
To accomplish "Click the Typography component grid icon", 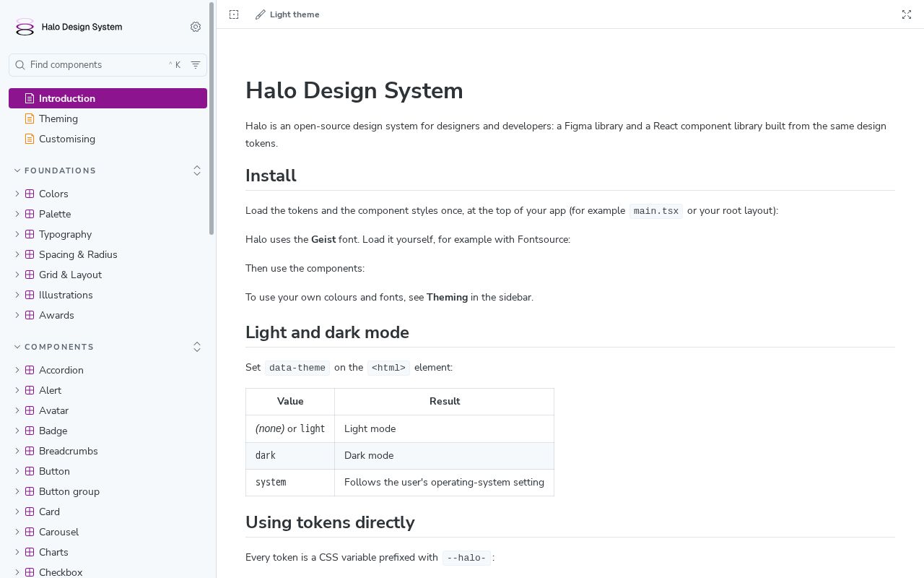I will [30, 234].
